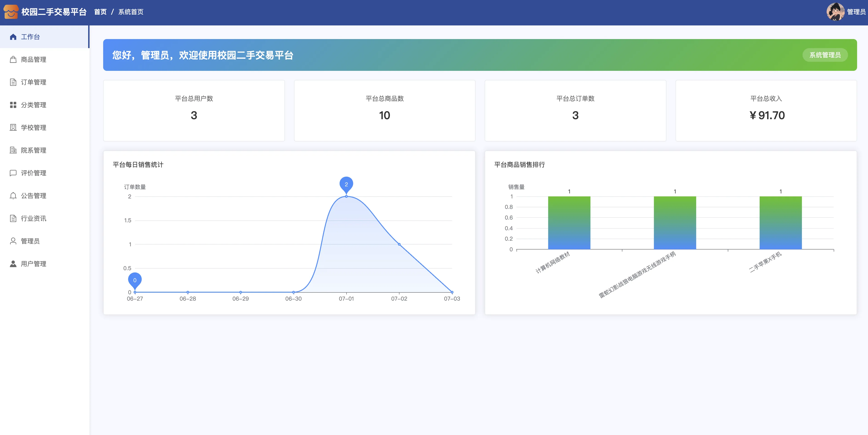868x435 pixels.
Task: Click the grid icon for 分类管理
Action: pyautogui.click(x=13, y=105)
